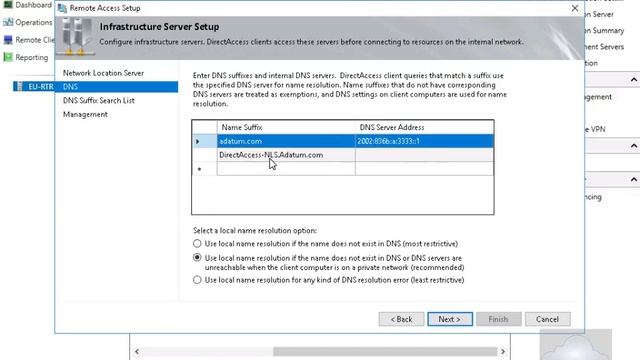Click the Remote Client Status icon
The image size is (640, 360).
click(8, 40)
